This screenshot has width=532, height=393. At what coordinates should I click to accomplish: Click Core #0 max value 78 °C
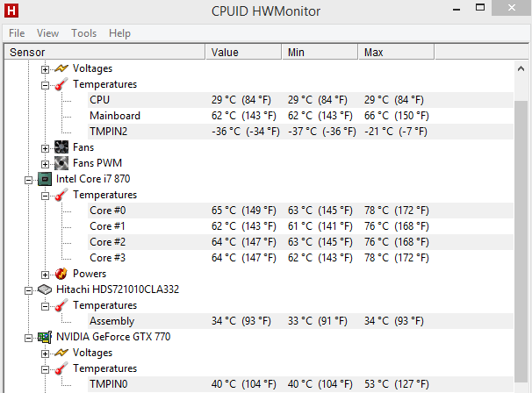tap(397, 211)
